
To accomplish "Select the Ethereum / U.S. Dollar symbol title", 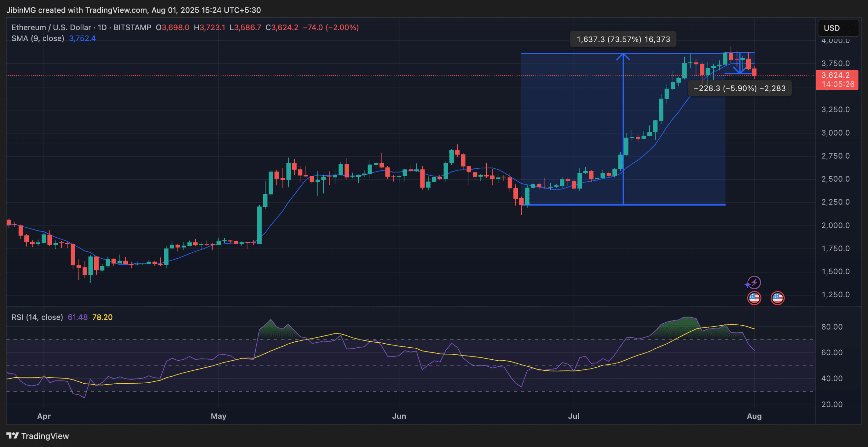I will pyautogui.click(x=51, y=27).
